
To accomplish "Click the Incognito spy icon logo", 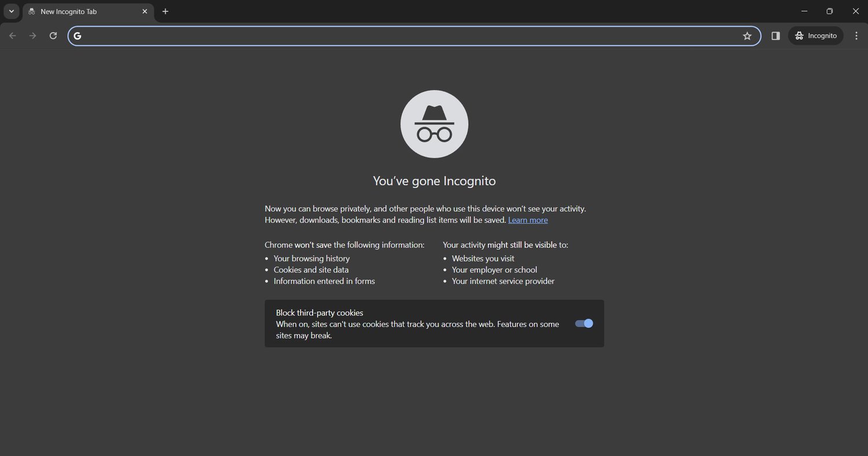I will click(434, 123).
